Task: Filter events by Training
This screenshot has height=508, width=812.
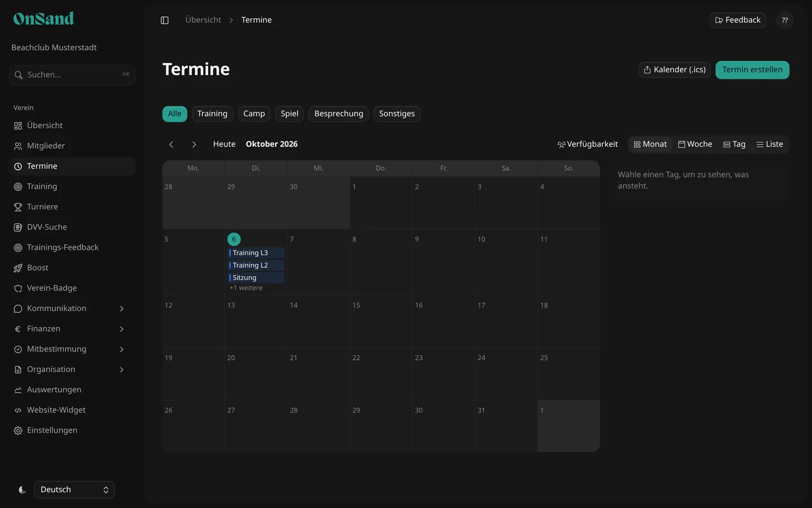Action: 213,114
